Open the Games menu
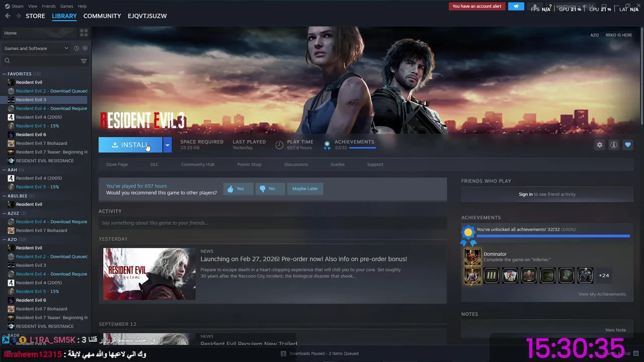Image resolution: width=644 pixels, height=362 pixels. coord(66,6)
